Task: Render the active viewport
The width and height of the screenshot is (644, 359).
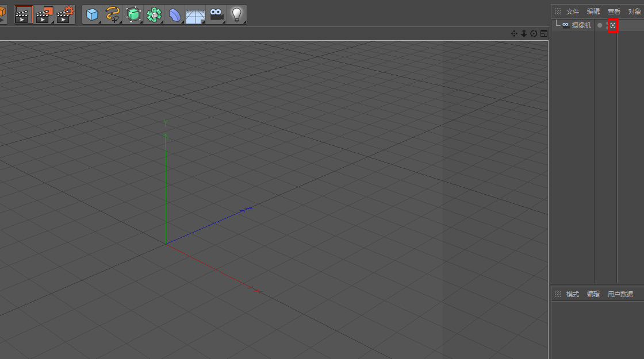Action: [22, 14]
